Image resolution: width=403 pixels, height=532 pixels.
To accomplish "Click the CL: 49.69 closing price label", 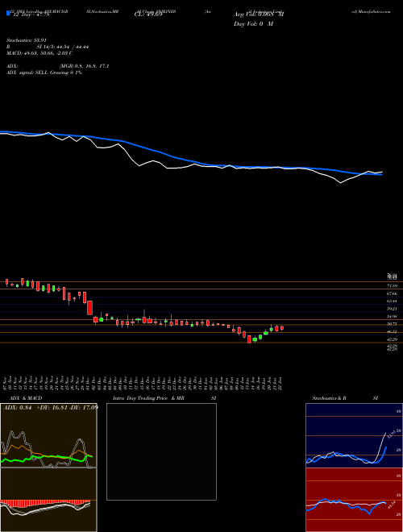I will [148, 15].
